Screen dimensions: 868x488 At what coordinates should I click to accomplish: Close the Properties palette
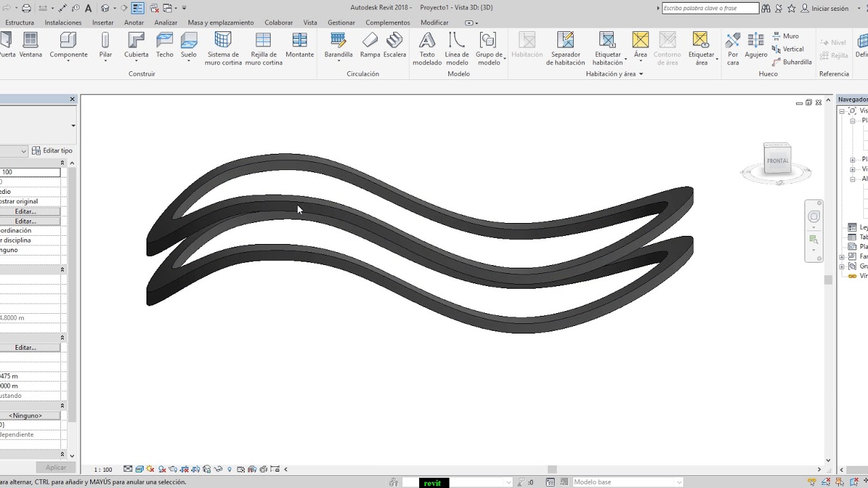click(x=73, y=99)
